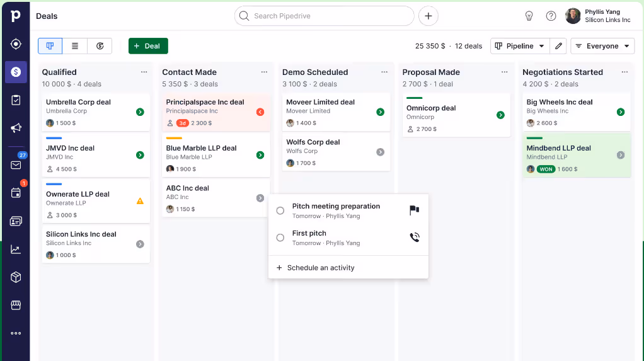Click the '25 350 $' total value
644x361 pixels.
pos(430,46)
